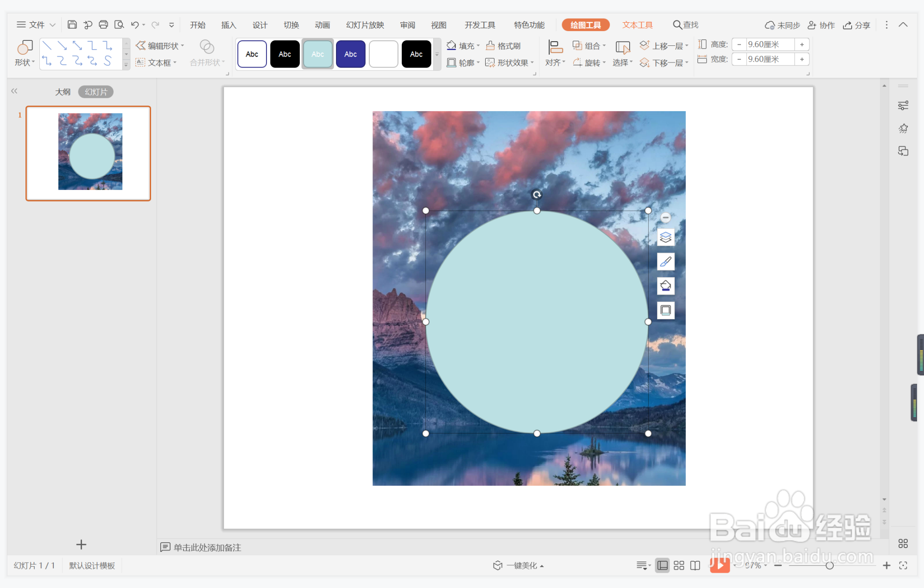Image resolution: width=924 pixels, height=588 pixels.
Task: Click 编辑形状 edit shape tool
Action: click(160, 45)
